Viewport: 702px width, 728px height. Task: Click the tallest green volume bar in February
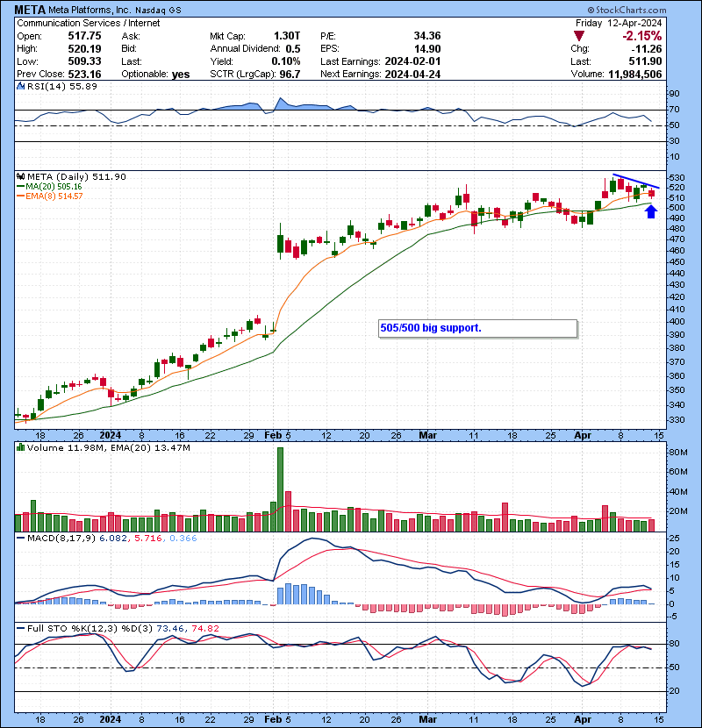[281, 489]
